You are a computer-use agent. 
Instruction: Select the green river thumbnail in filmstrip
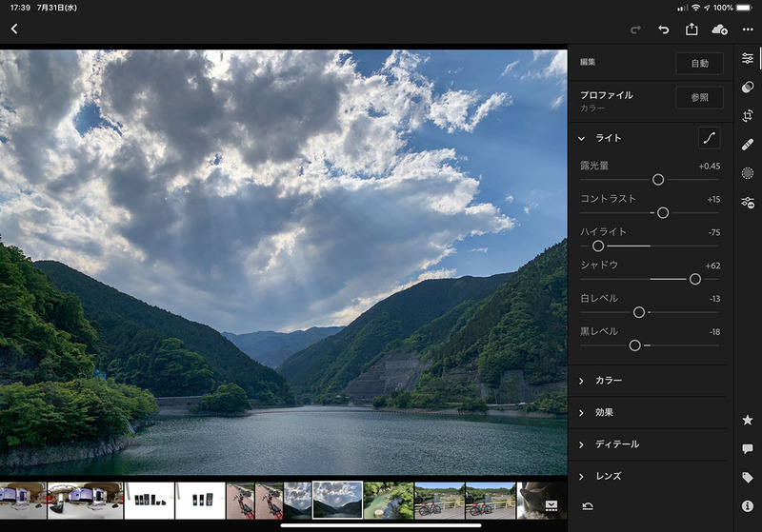(389, 501)
